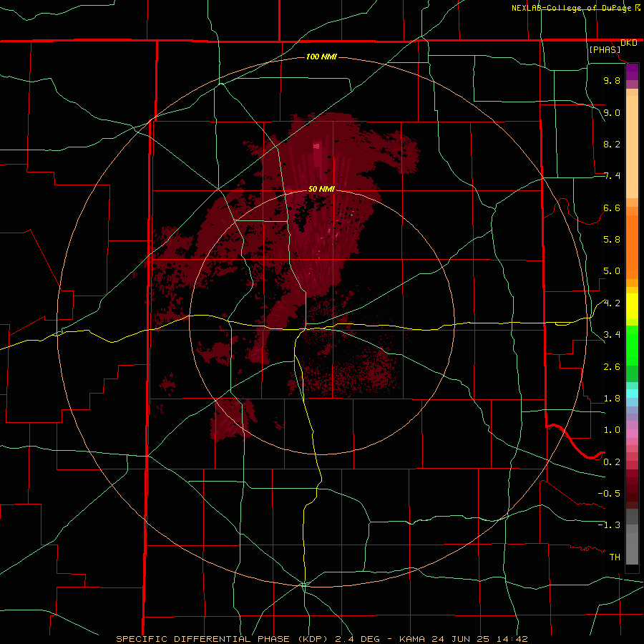Click the 5.0 scale label

612,271
